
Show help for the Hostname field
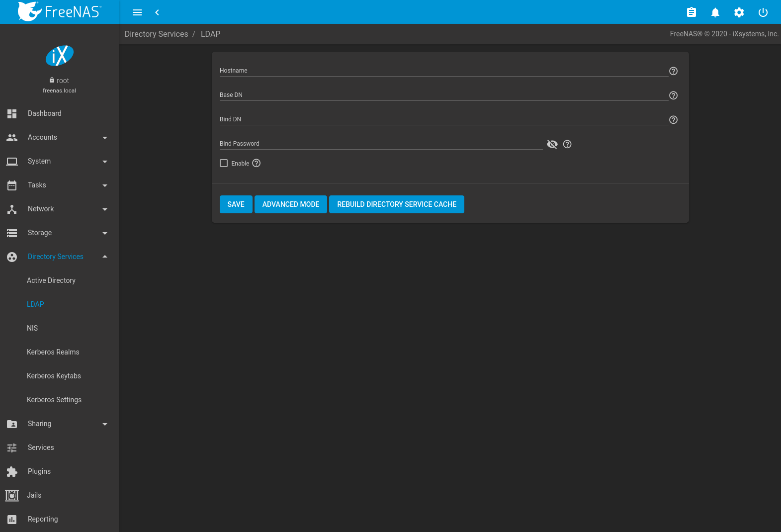[x=673, y=71]
